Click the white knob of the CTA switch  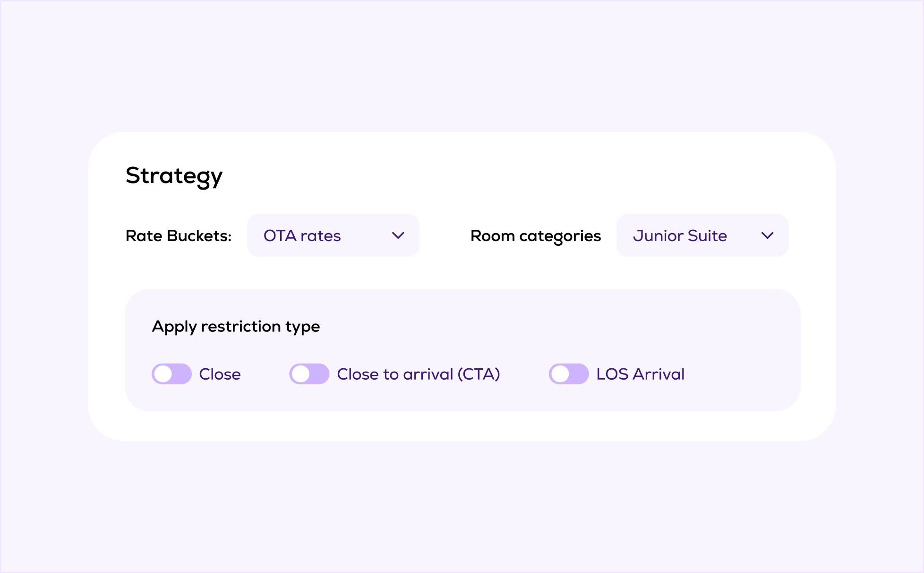(x=301, y=374)
